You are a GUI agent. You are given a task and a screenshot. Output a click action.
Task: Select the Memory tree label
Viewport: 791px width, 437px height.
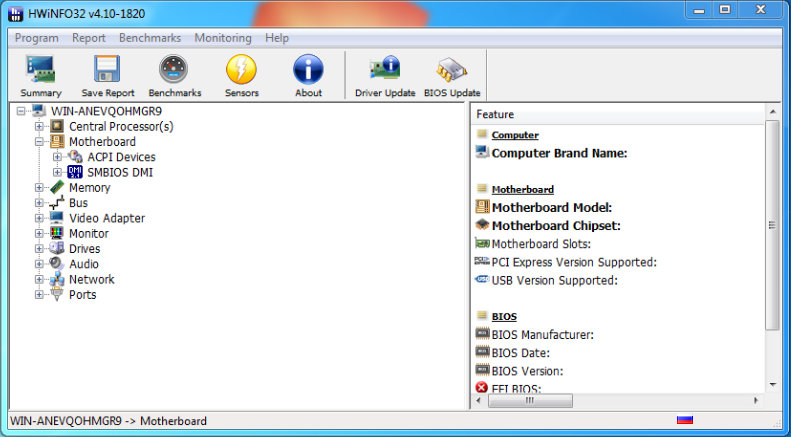tap(89, 188)
